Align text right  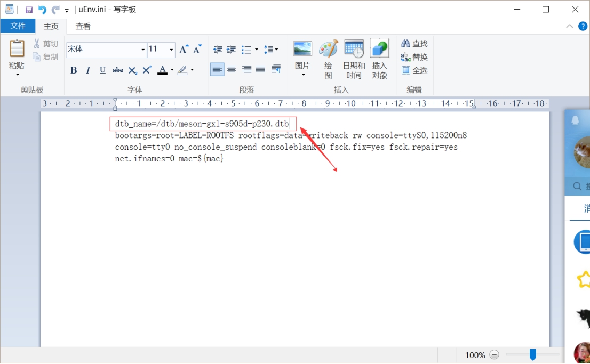pos(246,69)
